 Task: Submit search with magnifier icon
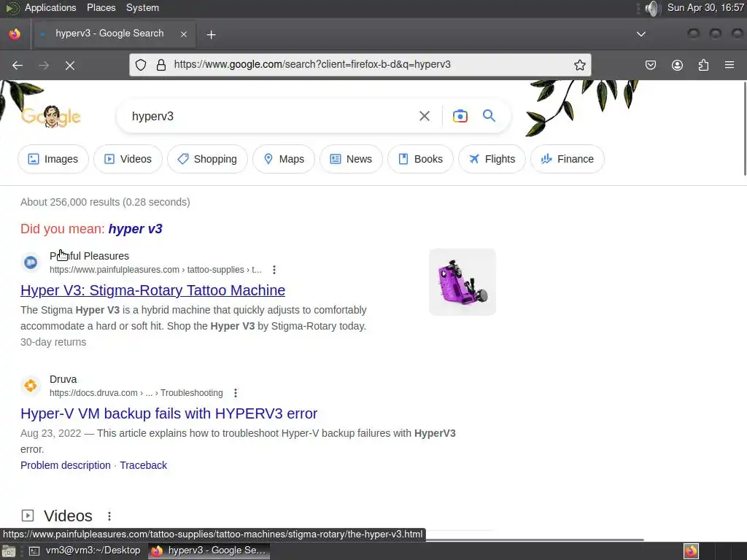point(489,115)
